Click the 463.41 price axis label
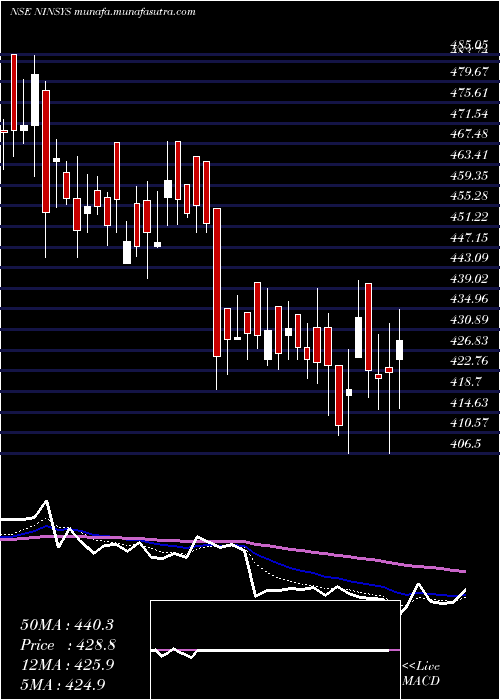 (468, 154)
